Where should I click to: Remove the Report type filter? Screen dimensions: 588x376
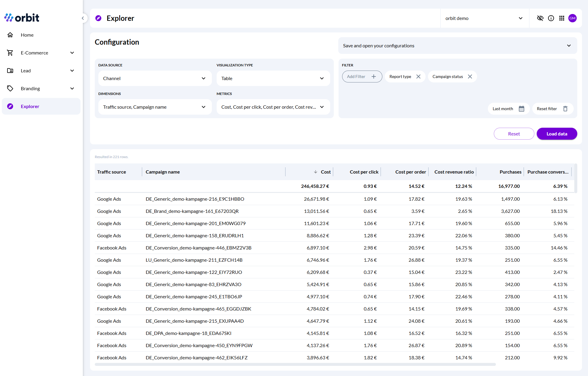pyautogui.click(x=418, y=77)
